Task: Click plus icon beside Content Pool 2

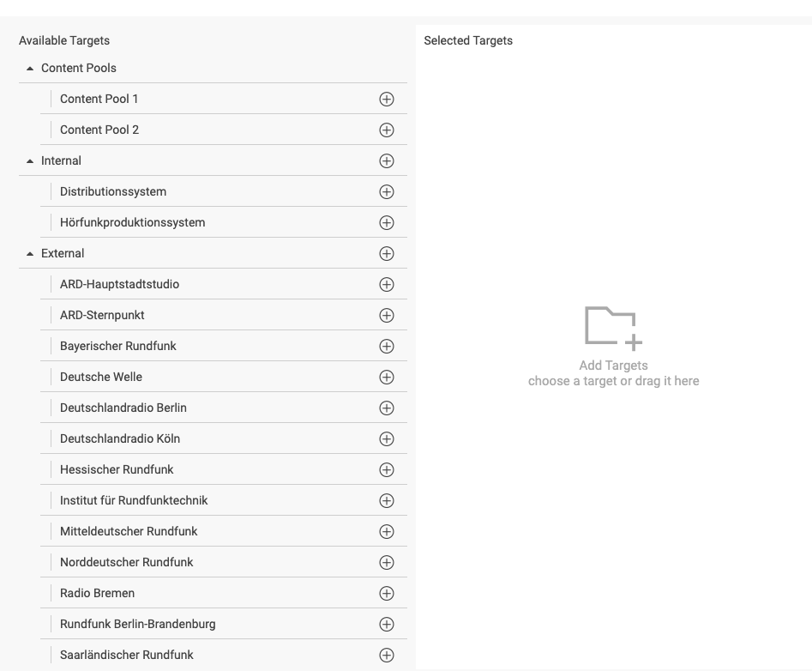Action: coord(387,130)
